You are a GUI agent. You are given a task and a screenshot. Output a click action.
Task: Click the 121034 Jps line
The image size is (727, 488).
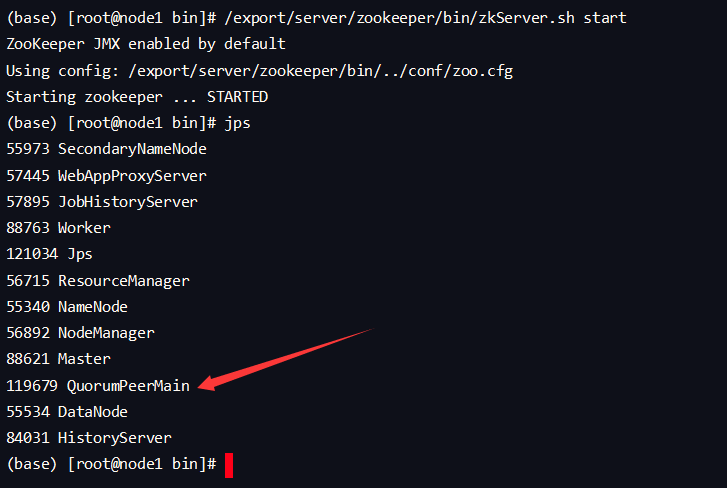pyautogui.click(x=50, y=254)
